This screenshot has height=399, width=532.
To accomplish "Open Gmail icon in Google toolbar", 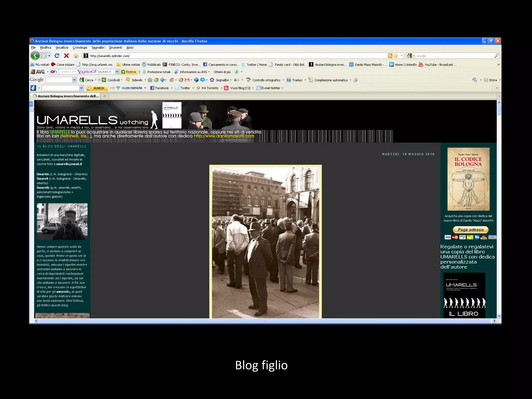I will tap(187, 80).
